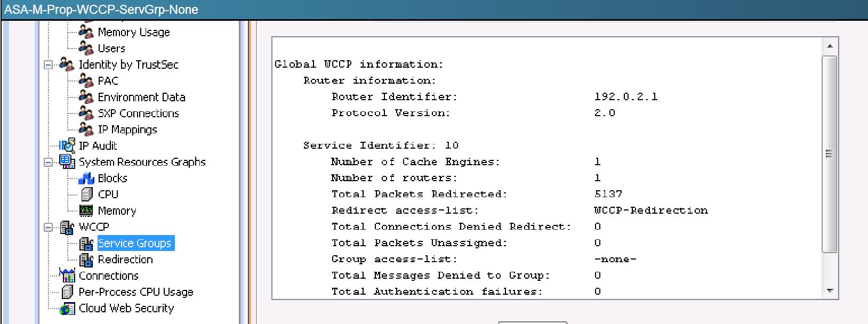Collapse the Identity by TrustSec node
Screen dimensions: 868x324
[x=49, y=64]
